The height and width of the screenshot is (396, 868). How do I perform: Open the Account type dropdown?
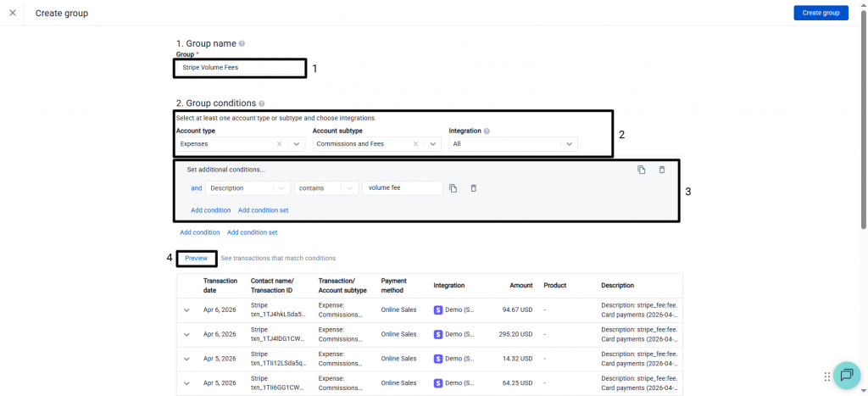pyautogui.click(x=296, y=144)
